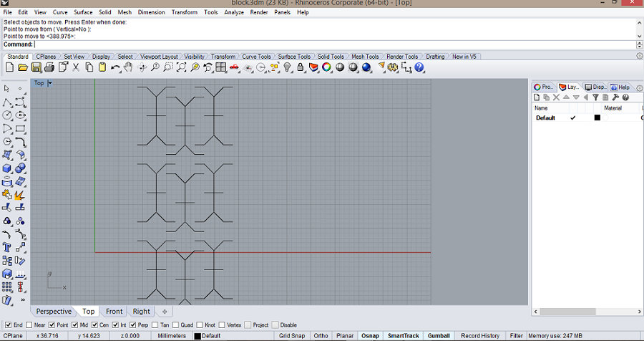Screen dimensions: 644x341
Task: Click the Four Viewports layout icon
Action: (221, 67)
